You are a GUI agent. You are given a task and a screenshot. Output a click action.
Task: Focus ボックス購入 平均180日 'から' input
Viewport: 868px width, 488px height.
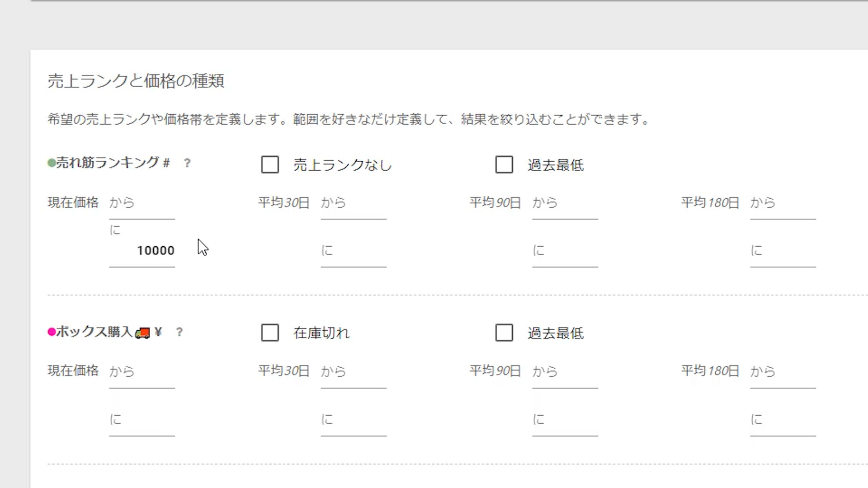(x=783, y=372)
